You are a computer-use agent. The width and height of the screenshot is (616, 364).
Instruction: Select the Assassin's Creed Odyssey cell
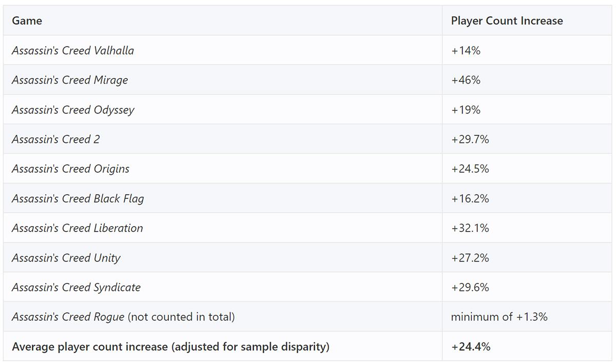pos(223,110)
